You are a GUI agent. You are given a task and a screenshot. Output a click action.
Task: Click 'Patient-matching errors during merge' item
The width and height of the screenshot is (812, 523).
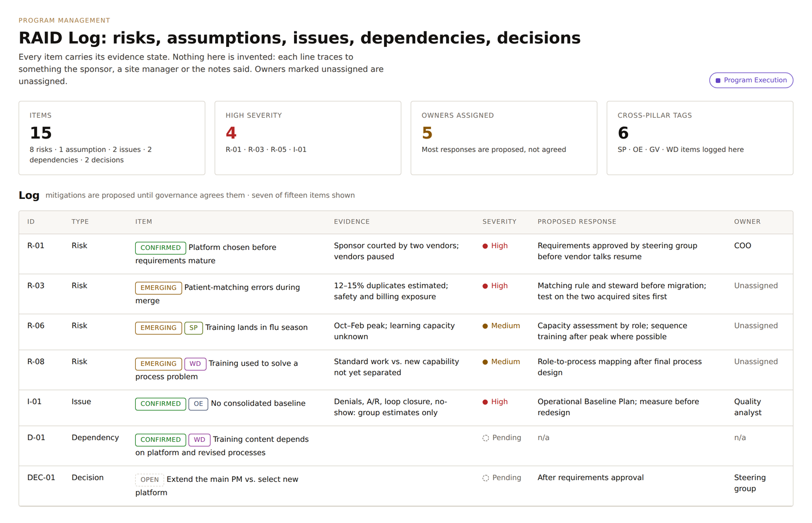click(217, 294)
